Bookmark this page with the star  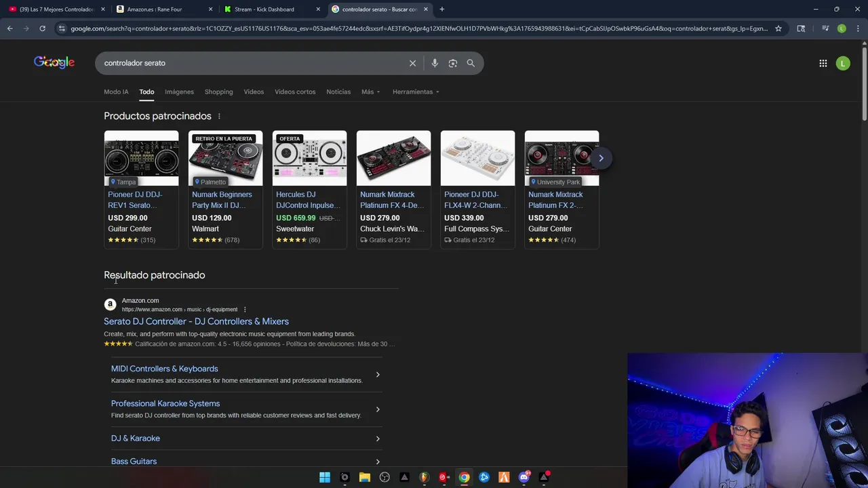pyautogui.click(x=778, y=28)
